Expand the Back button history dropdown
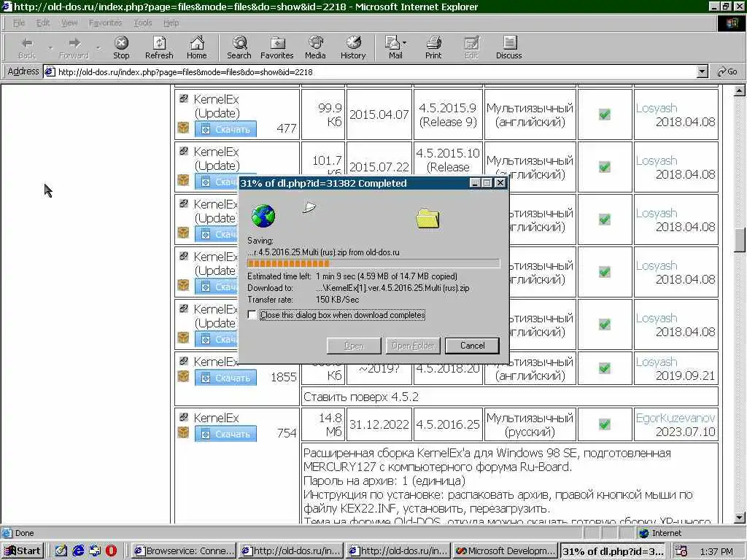 (50, 47)
